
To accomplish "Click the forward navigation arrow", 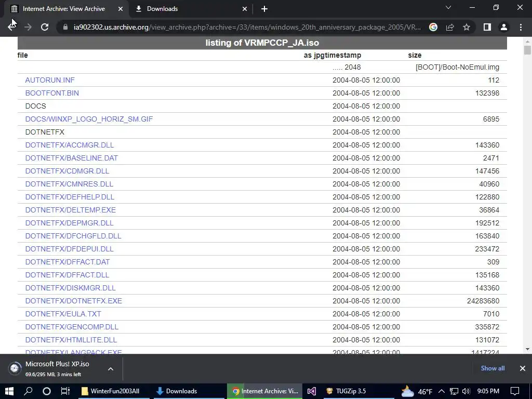I will 28,27.
